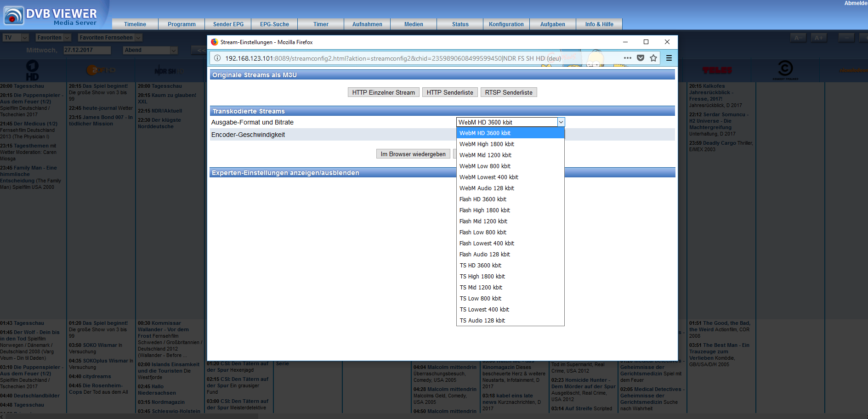868x419 pixels.
Task: Open the Timer tab
Action: 321,24
